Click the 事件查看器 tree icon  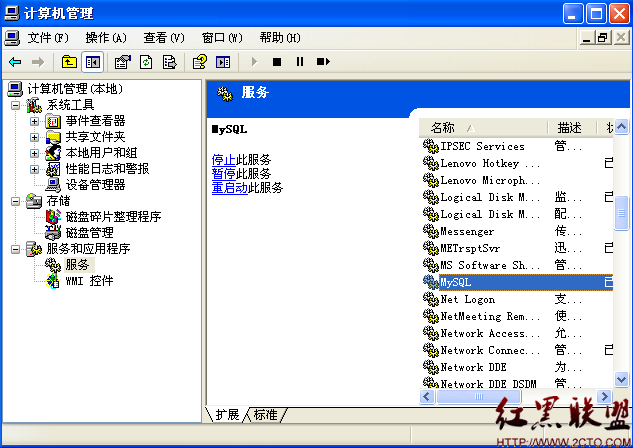coord(53,121)
